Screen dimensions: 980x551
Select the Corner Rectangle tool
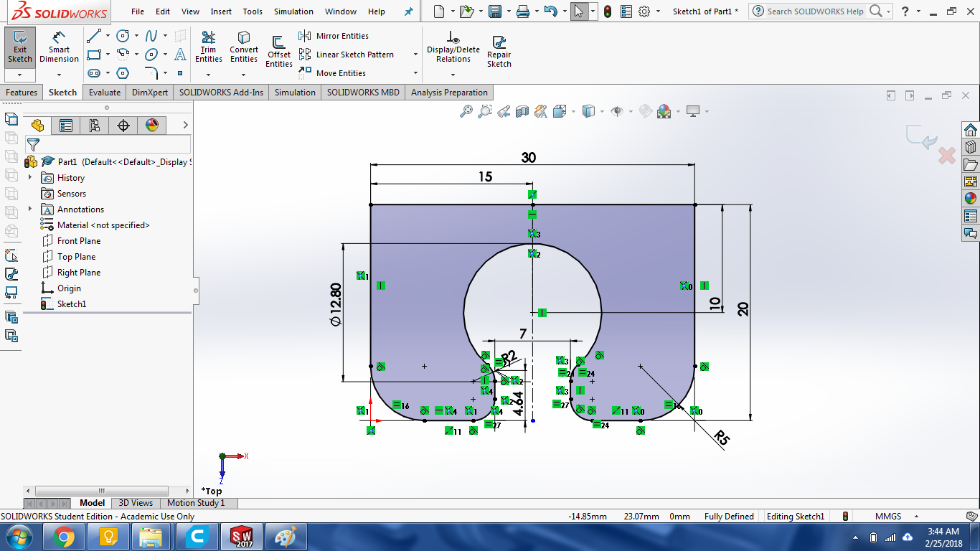[93, 55]
